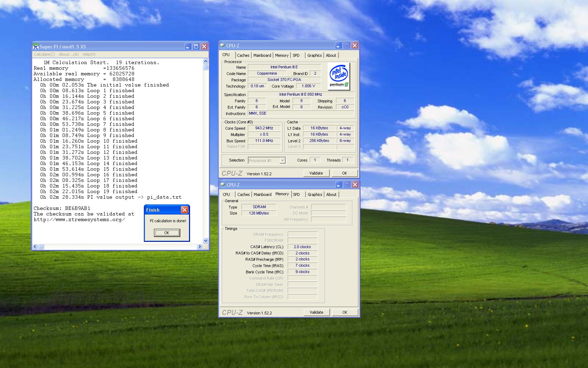
Task: Close the bottom CPU-Z window
Action: [x=355, y=185]
